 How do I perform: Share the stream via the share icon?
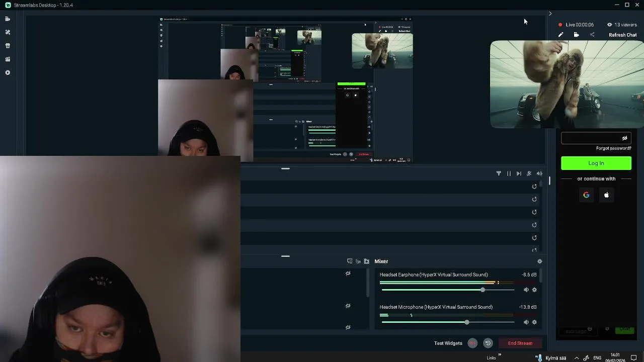tap(592, 35)
